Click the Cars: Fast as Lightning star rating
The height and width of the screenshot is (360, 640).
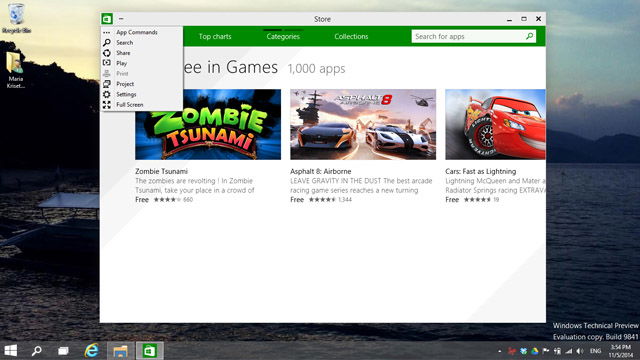pos(478,200)
